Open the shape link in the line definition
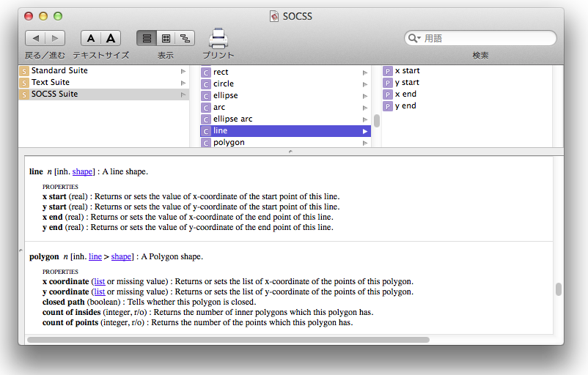Screen dimensions: 588x375 pos(82,172)
